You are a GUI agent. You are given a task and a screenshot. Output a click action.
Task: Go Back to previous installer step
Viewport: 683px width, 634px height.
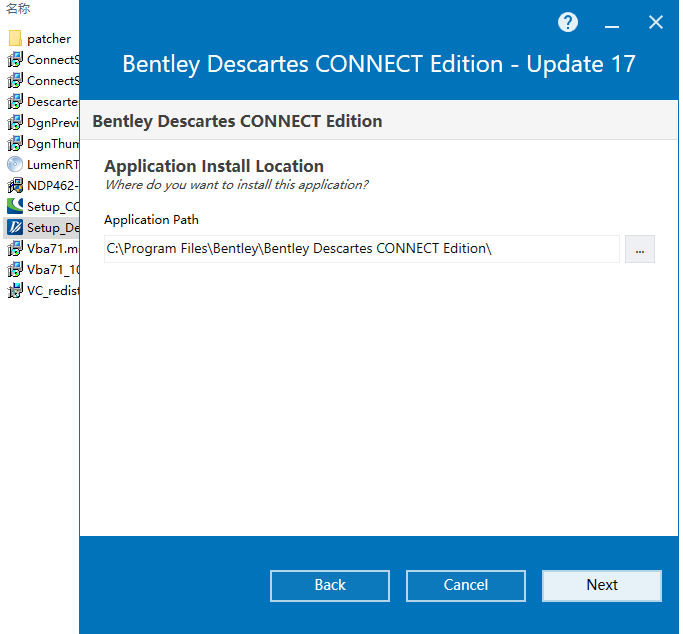click(x=330, y=586)
